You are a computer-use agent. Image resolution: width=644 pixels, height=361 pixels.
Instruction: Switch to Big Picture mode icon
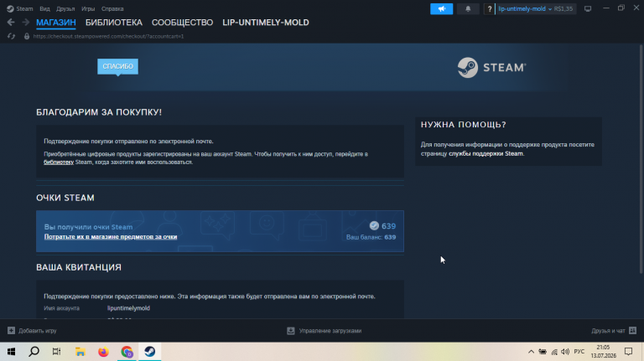click(x=588, y=8)
